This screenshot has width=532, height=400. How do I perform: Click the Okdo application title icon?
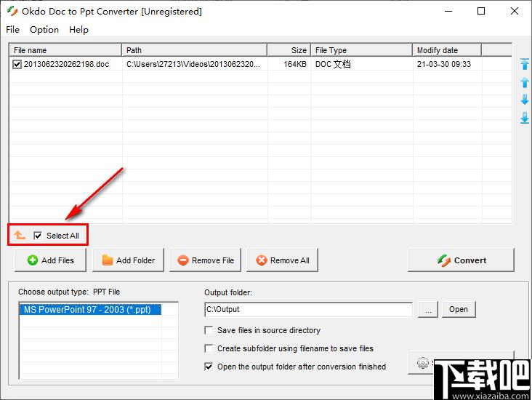[12, 11]
